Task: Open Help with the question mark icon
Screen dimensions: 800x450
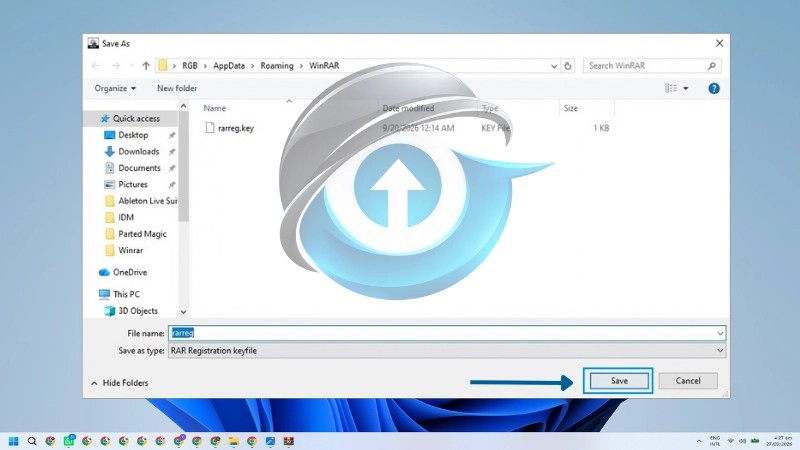Action: click(x=714, y=88)
